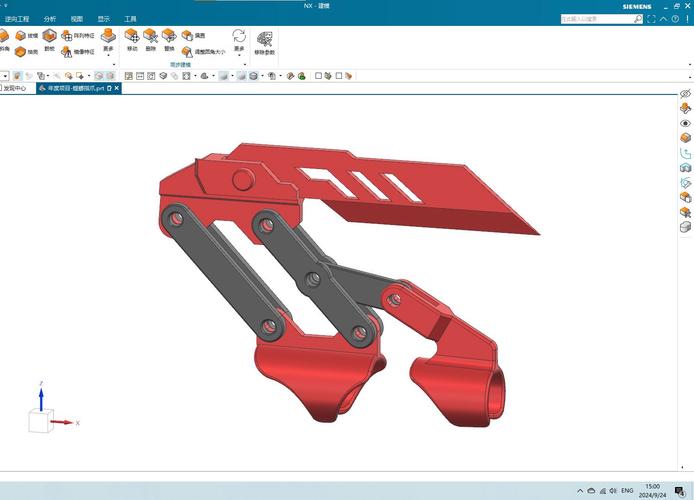Toggle the fullscreen mode icon beside search
The width and height of the screenshot is (694, 500).
tap(653, 18)
